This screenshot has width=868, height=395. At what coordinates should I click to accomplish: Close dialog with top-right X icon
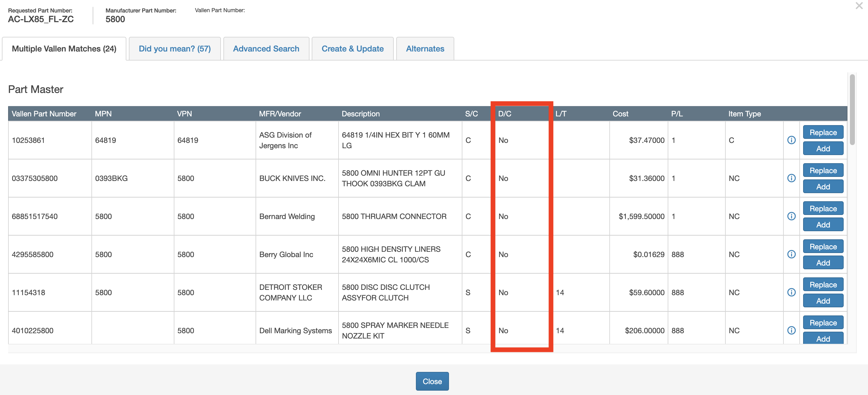coord(859,6)
